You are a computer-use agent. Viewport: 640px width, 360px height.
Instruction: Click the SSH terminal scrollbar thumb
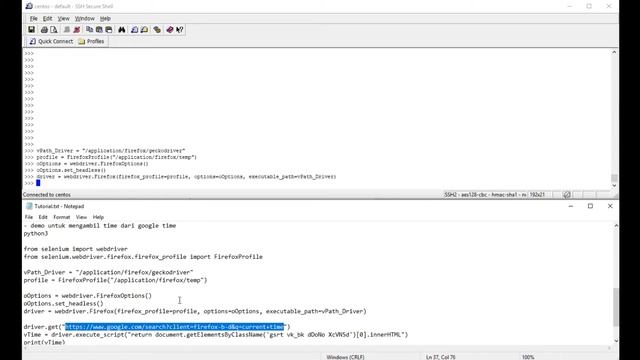614,178
